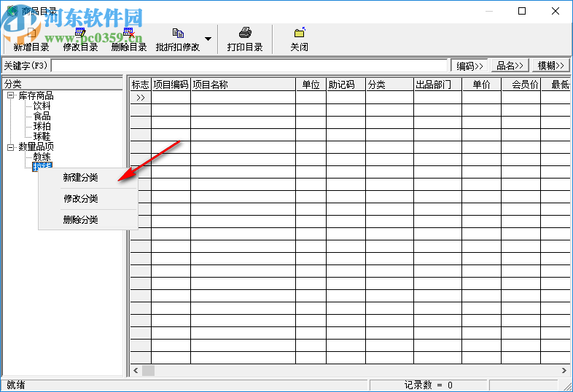The height and width of the screenshot is (392, 573).
Task: Click the 出品部门 column header
Action: pos(438,85)
